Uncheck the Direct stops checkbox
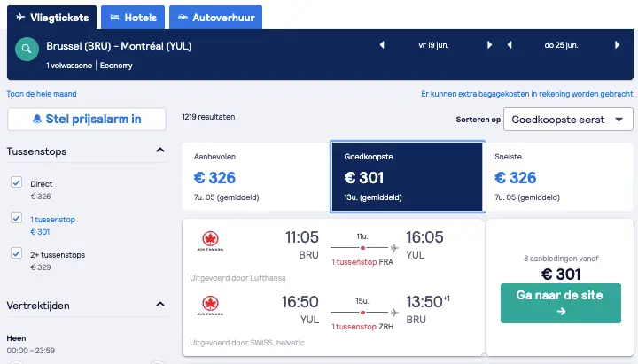This screenshot has width=638, height=364. 16,182
